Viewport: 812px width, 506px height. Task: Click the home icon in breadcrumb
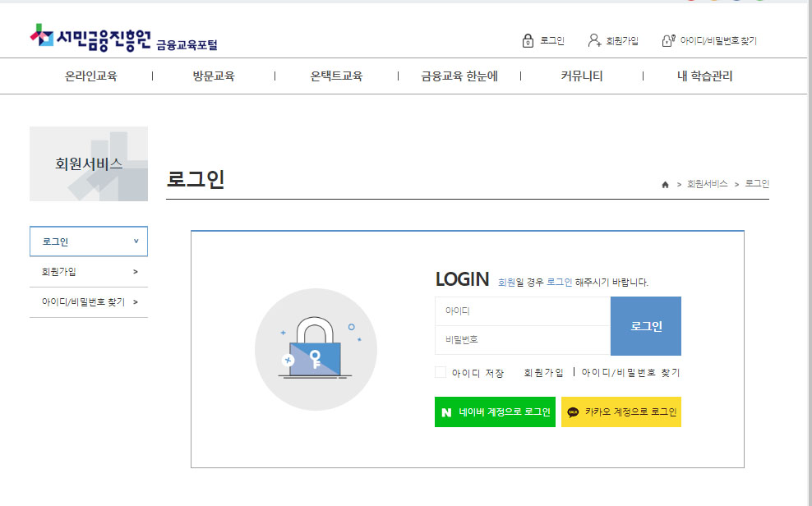pyautogui.click(x=665, y=185)
